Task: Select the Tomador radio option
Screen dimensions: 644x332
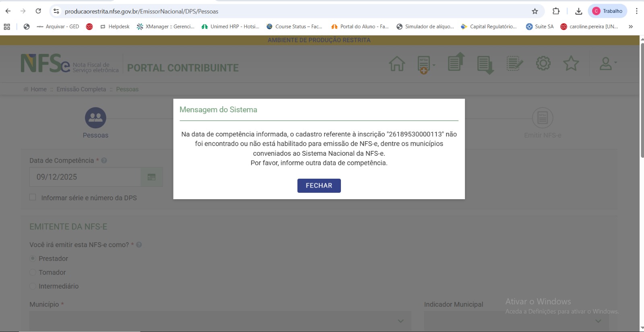Action: [x=33, y=272]
